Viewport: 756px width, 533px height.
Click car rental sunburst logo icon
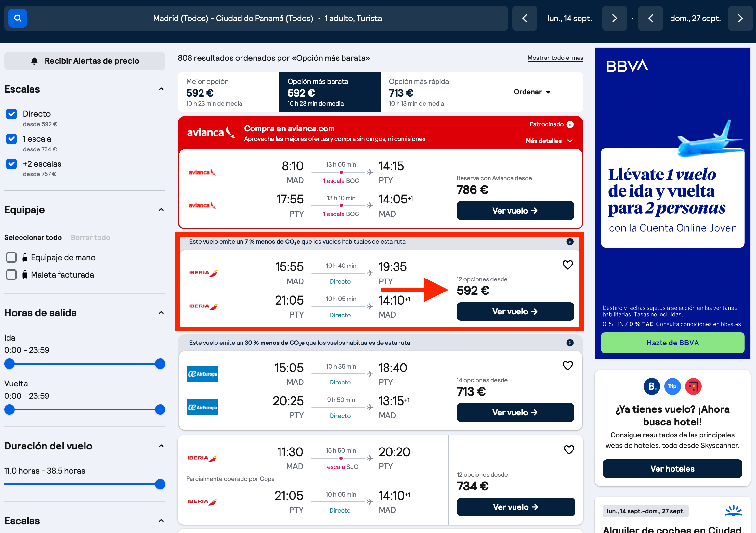(x=734, y=511)
